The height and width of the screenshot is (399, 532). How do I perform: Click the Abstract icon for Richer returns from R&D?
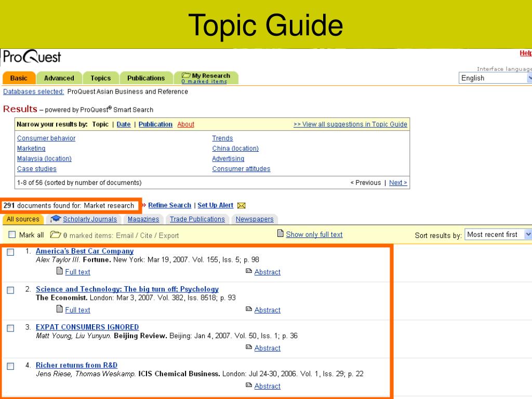click(x=249, y=385)
